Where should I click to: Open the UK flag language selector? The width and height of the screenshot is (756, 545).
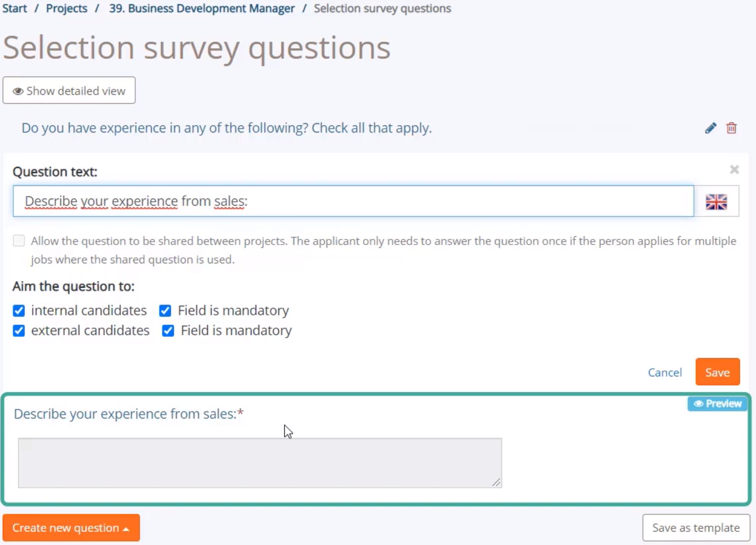[x=716, y=201]
